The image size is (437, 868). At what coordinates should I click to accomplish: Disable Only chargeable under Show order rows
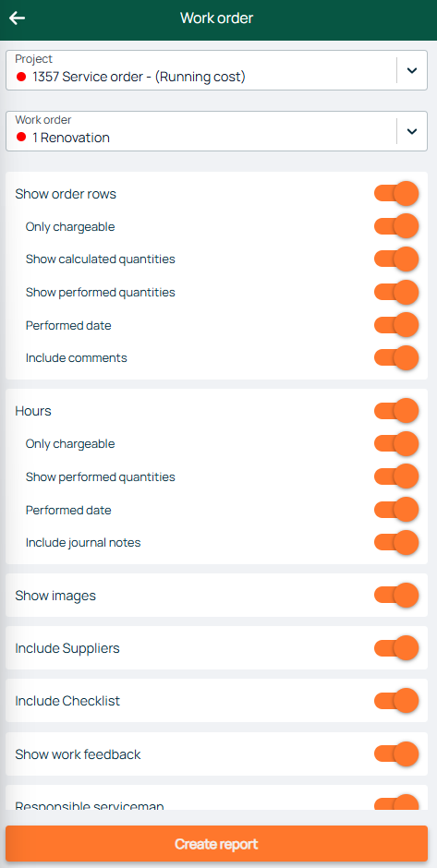(396, 226)
